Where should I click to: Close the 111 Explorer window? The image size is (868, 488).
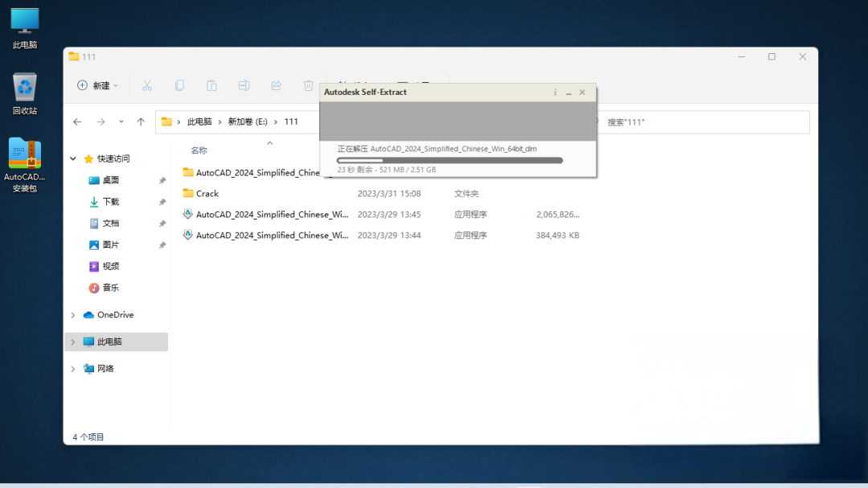coord(803,56)
